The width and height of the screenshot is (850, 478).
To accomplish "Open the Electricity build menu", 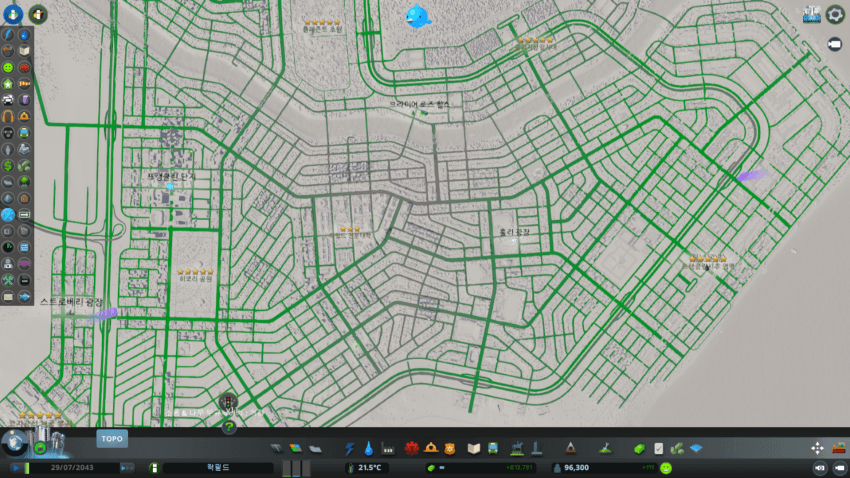I will pyautogui.click(x=350, y=448).
